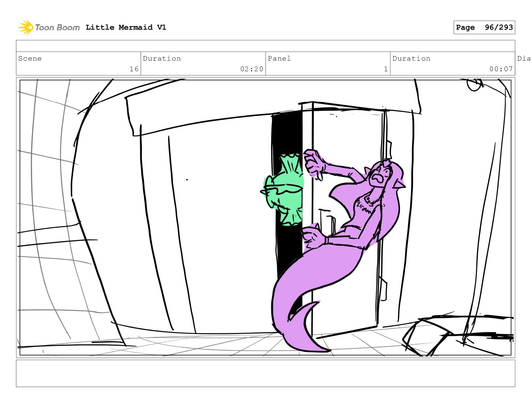The width and height of the screenshot is (532, 411).
Task: Click the green fish drawing
Action: 283,190
